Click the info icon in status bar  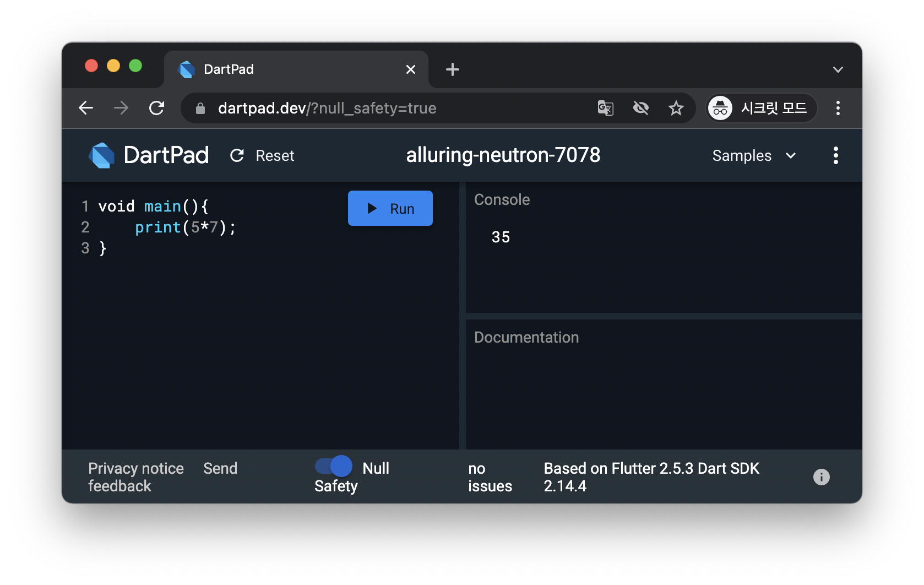[821, 477]
